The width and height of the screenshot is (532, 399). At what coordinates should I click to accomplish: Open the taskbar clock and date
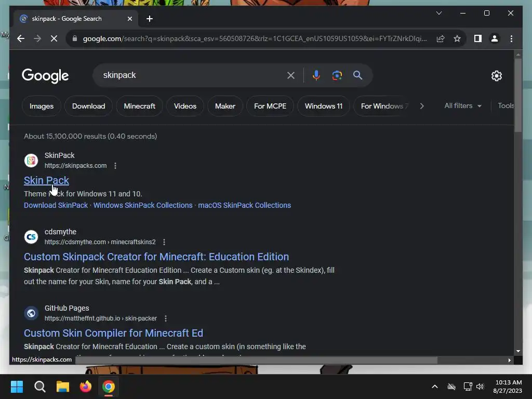(x=508, y=387)
